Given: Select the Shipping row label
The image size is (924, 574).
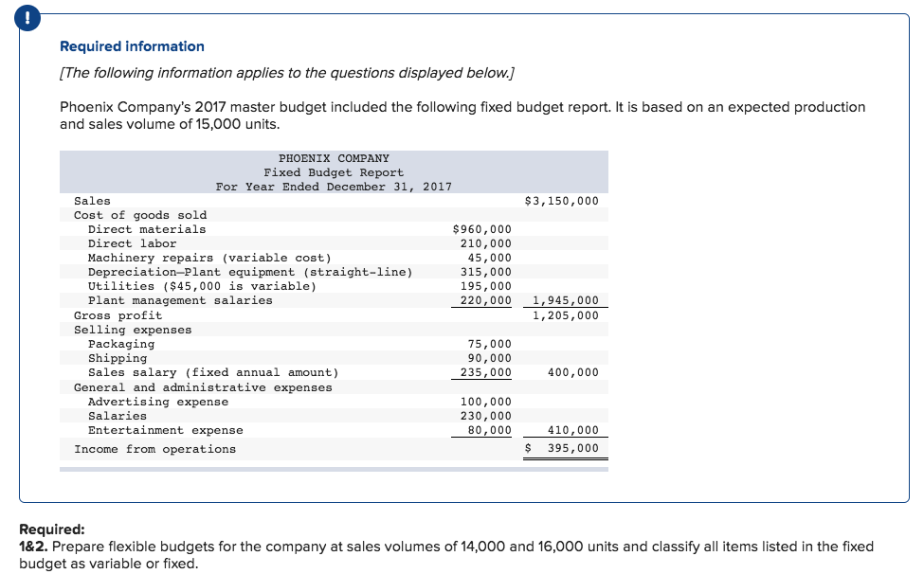Looking at the screenshot, I should point(118,358).
